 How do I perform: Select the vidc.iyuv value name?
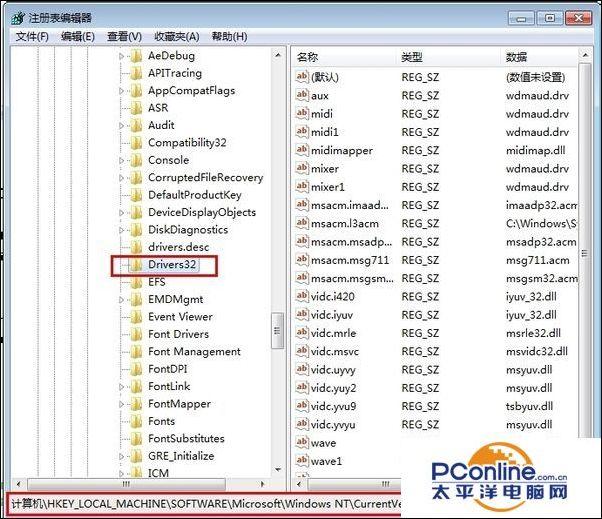(332, 315)
